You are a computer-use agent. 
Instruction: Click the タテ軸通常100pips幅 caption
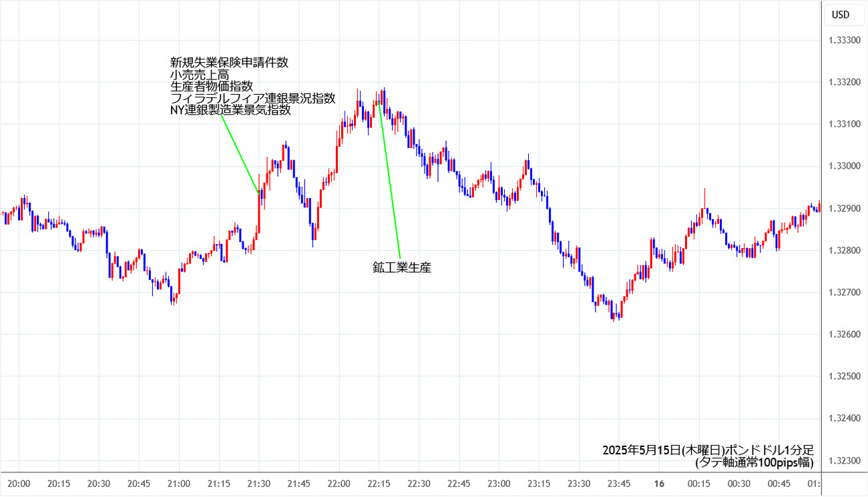point(754,462)
